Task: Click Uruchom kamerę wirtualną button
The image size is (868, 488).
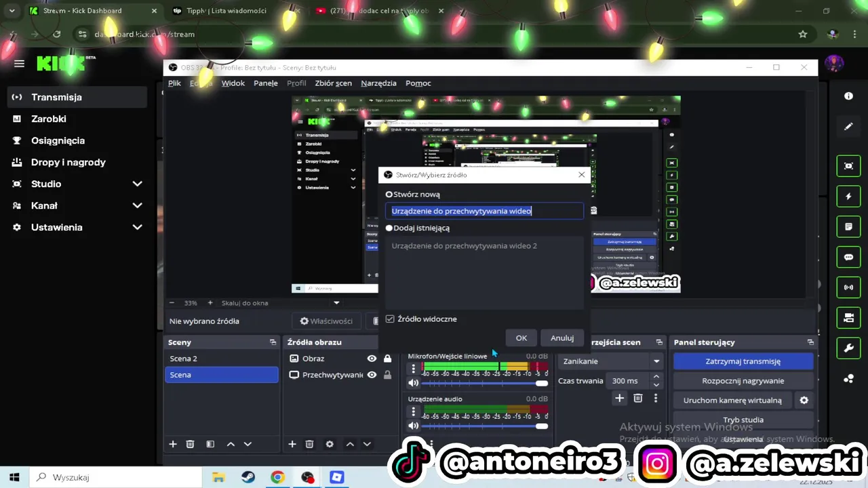Action: click(732, 400)
